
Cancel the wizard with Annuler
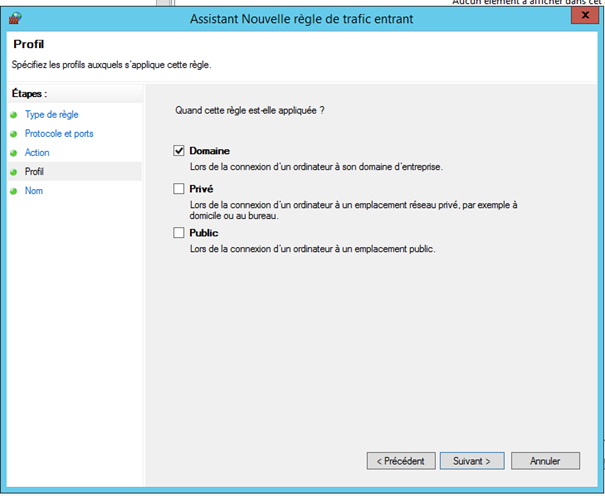tap(545, 461)
